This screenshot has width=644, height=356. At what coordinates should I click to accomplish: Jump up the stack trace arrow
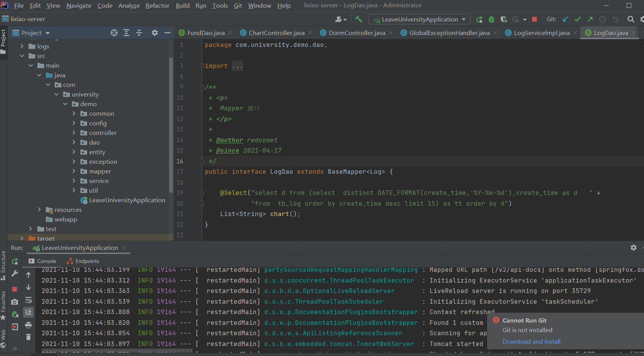click(x=28, y=275)
